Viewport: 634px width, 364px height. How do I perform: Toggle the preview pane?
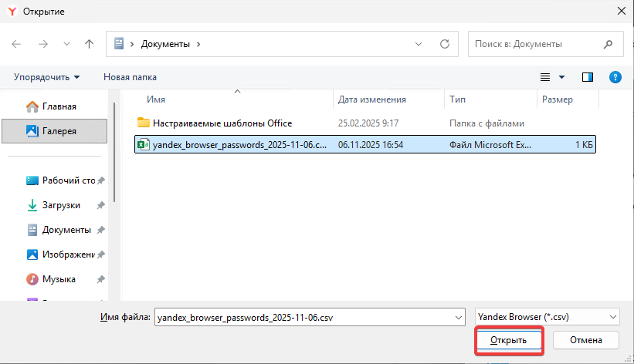click(x=588, y=77)
